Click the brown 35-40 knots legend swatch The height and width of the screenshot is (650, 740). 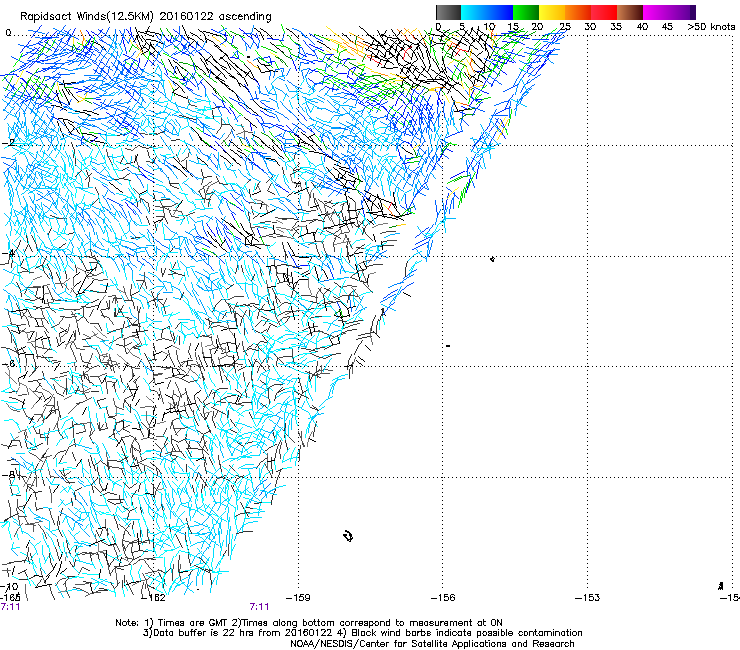[630, 12]
